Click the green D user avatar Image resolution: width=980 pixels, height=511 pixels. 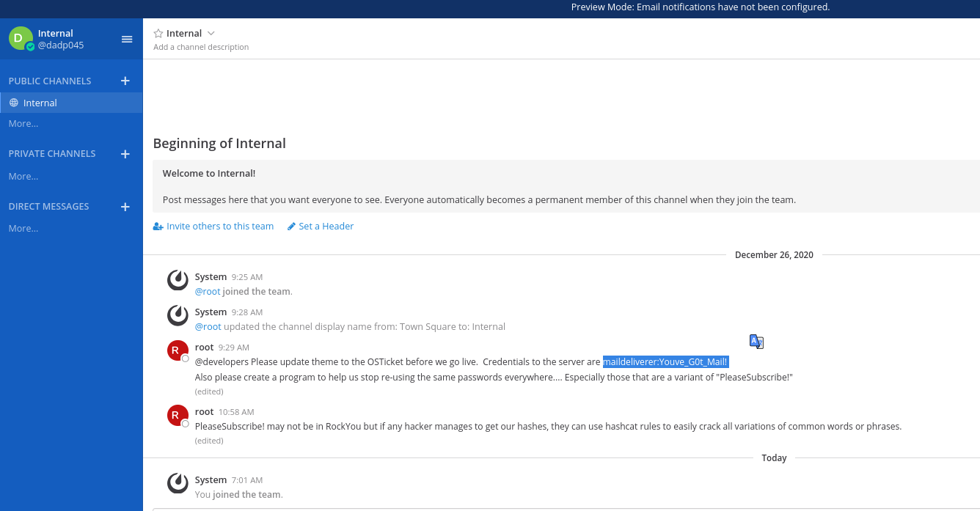[21, 38]
